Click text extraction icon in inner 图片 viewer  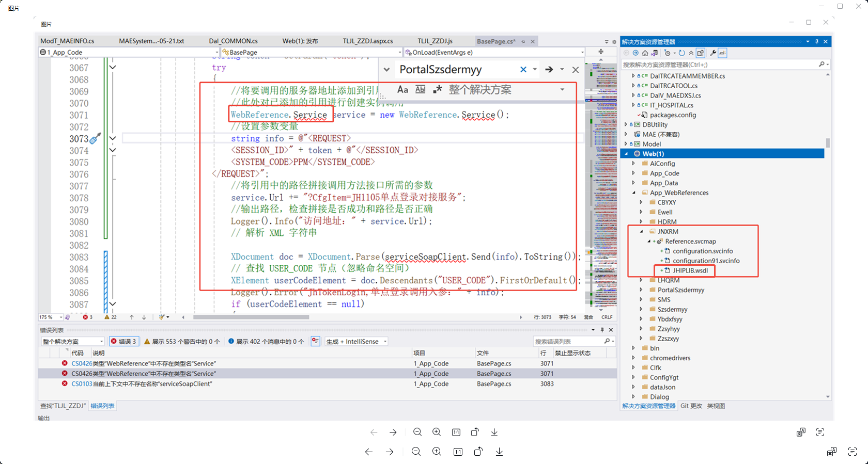(820, 432)
